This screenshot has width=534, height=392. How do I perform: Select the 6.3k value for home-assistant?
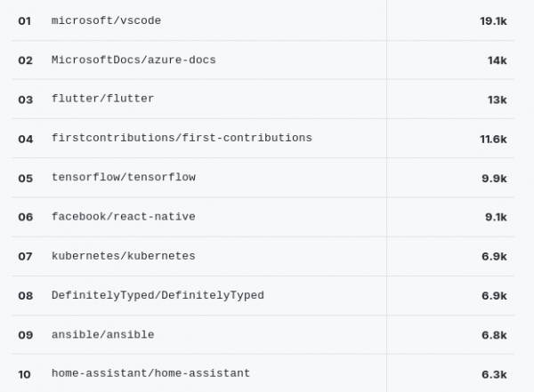pos(494,374)
